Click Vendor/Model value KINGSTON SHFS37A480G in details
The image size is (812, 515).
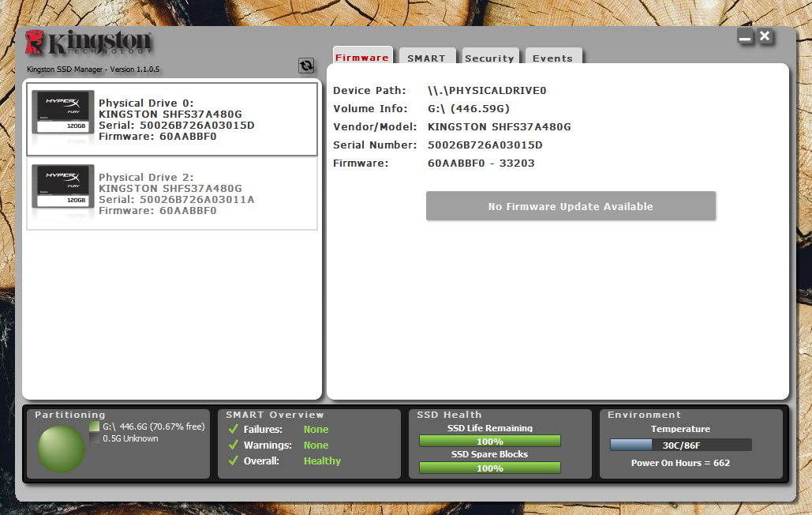click(x=500, y=127)
